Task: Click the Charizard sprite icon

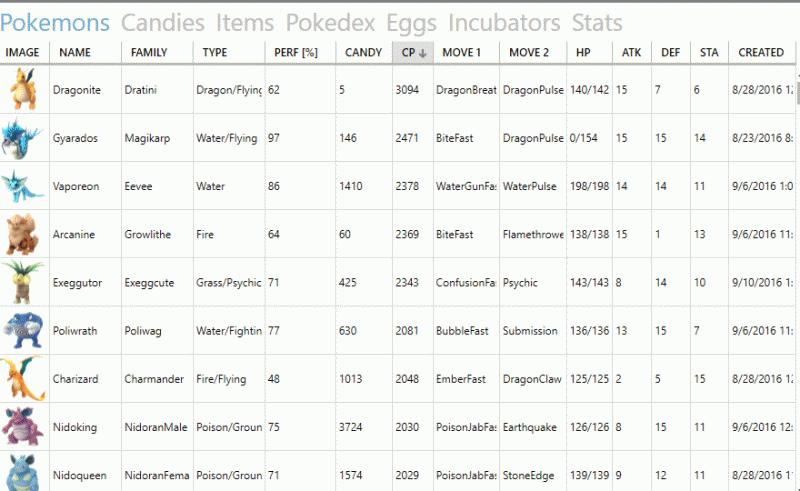Action: (x=23, y=378)
